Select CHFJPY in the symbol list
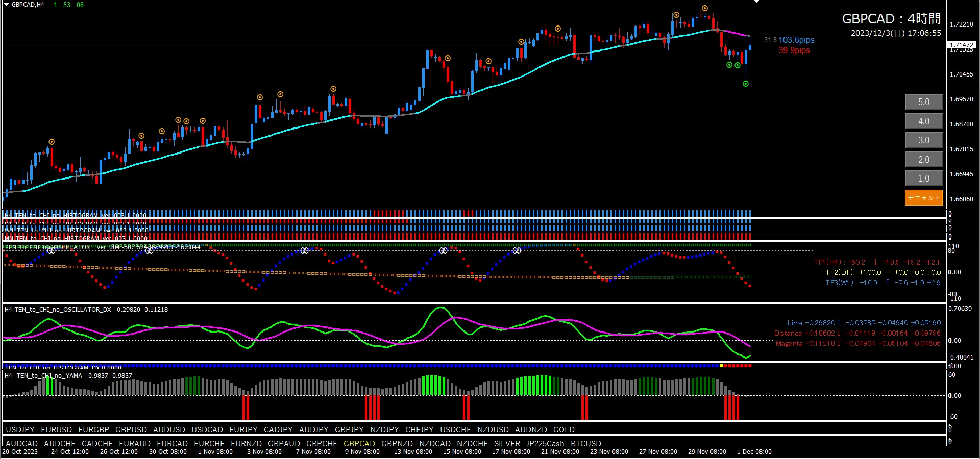This screenshot has width=980, height=459. (420, 430)
